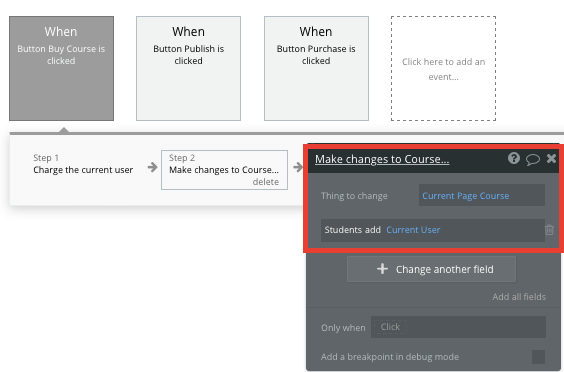564x372 pixels.
Task: Click here to add an event
Action: pos(444,68)
